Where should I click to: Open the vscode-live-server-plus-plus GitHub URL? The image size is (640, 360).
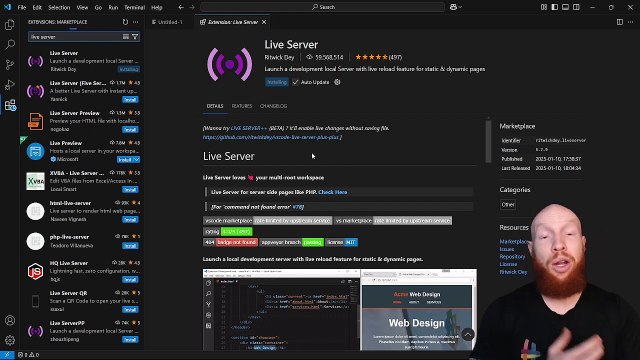point(271,137)
